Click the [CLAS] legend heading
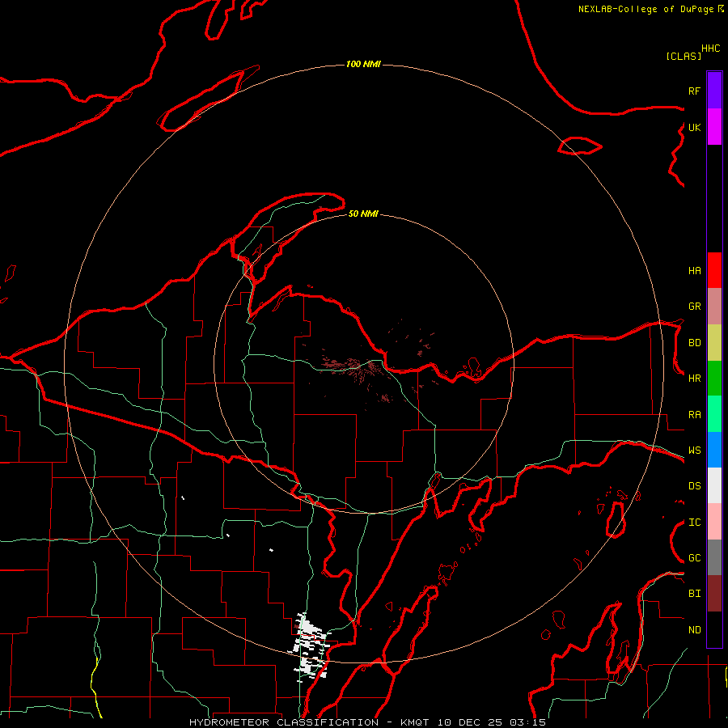Viewport: 728px width, 728px height. [x=684, y=57]
